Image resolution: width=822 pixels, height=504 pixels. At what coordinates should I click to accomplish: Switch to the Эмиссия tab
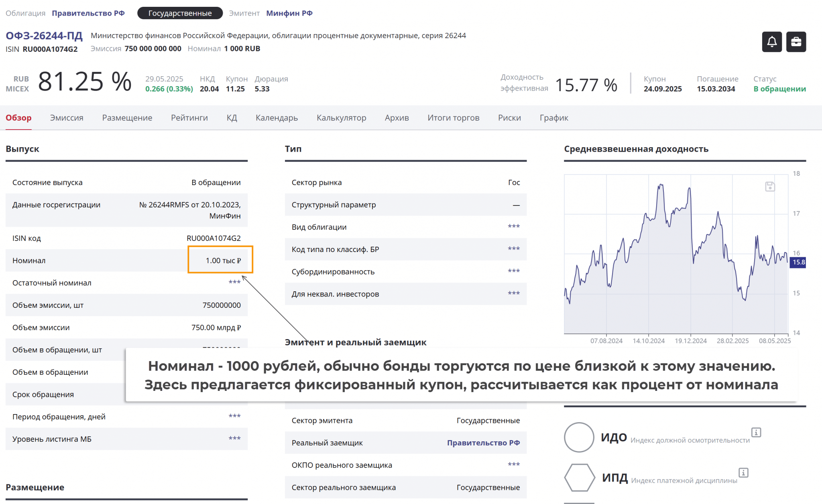click(67, 118)
